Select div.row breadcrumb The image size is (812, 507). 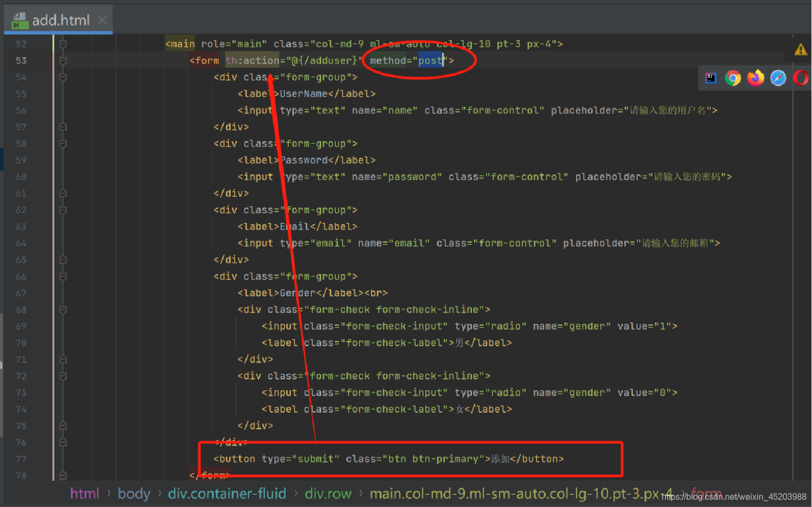tap(328, 494)
